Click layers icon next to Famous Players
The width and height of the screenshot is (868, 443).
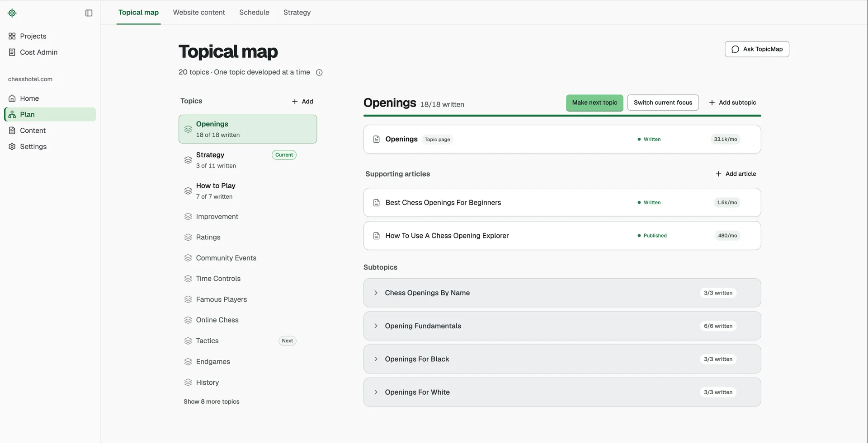pyautogui.click(x=188, y=299)
